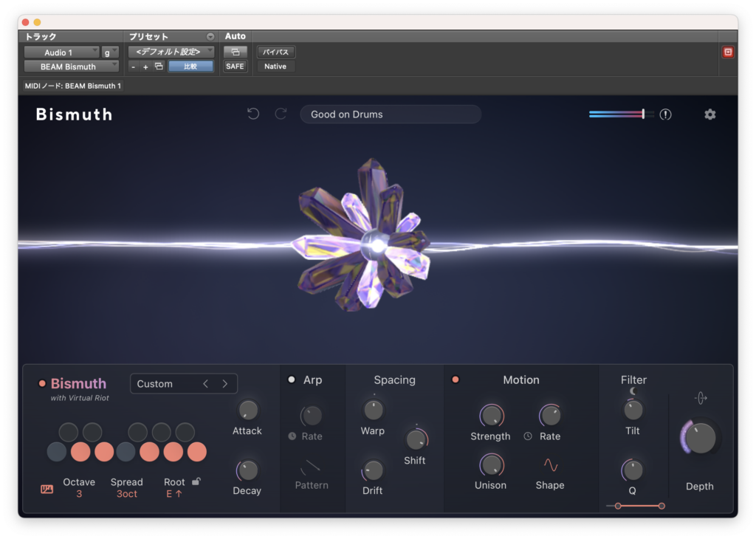Select next scale with right chevron

[x=224, y=384]
